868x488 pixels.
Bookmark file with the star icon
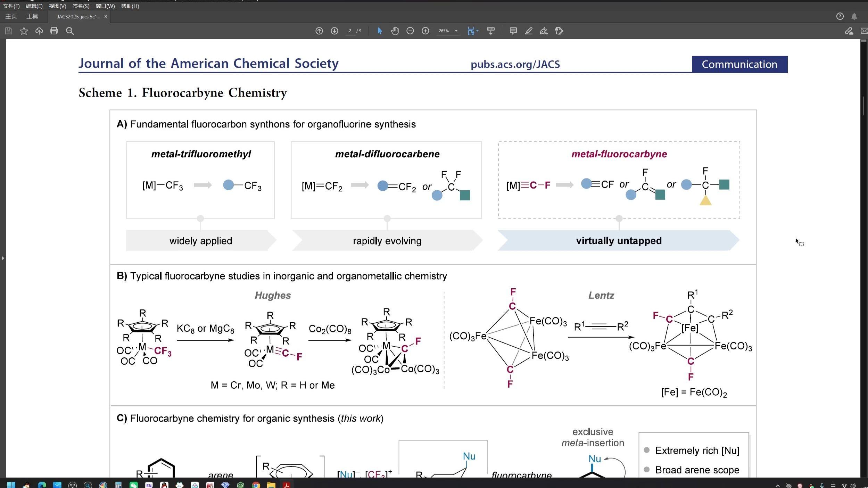click(24, 31)
